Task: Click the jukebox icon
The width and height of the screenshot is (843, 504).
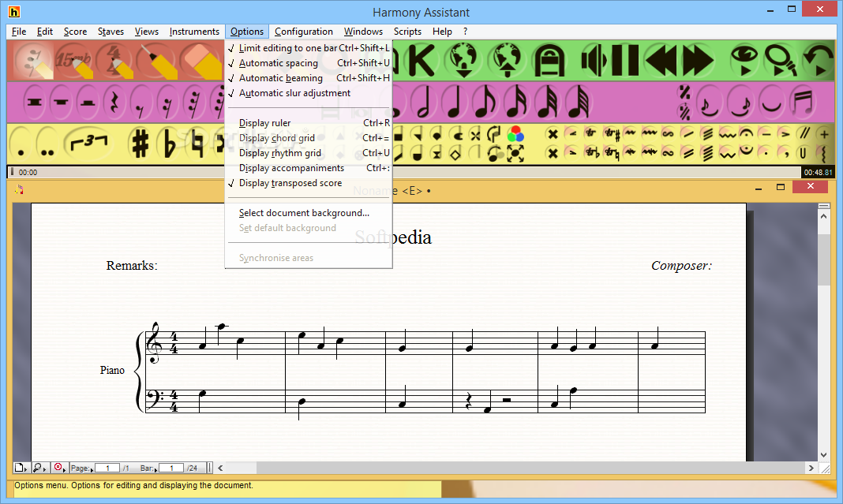Action: [x=549, y=60]
